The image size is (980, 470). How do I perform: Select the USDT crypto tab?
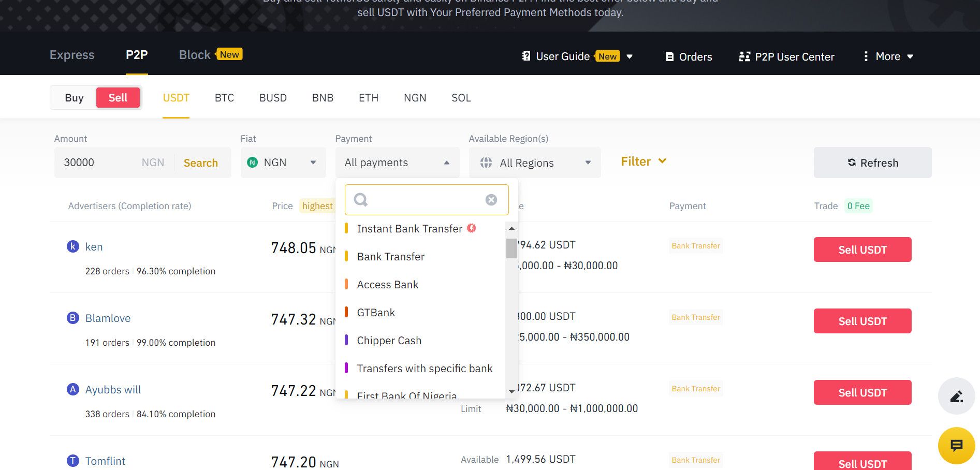coord(176,98)
